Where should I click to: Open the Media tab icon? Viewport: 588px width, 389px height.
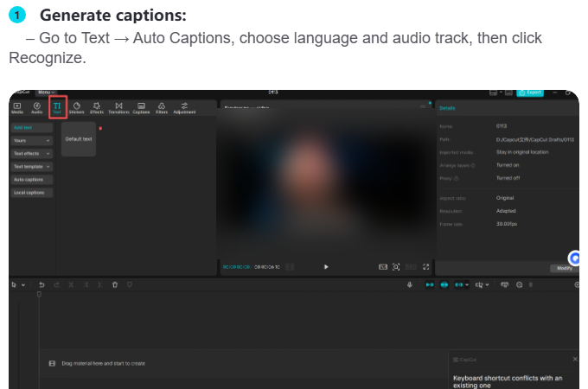point(17,108)
